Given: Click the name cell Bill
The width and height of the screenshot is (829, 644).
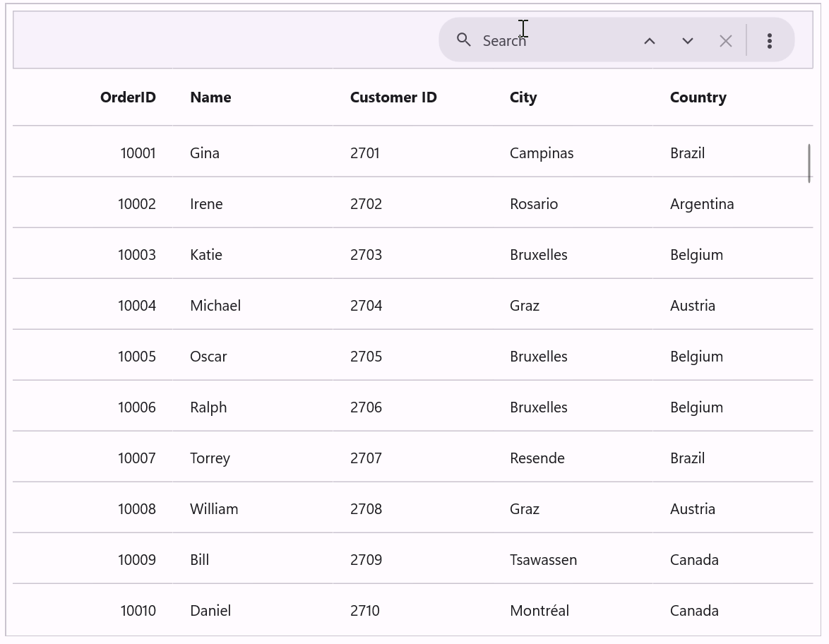Looking at the screenshot, I should pos(199,559).
